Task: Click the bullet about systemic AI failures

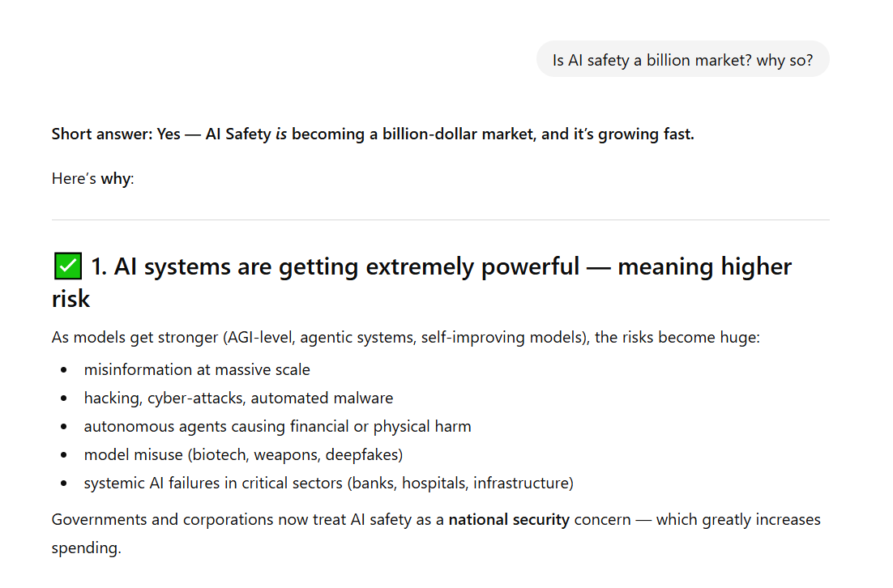Action: (x=329, y=484)
